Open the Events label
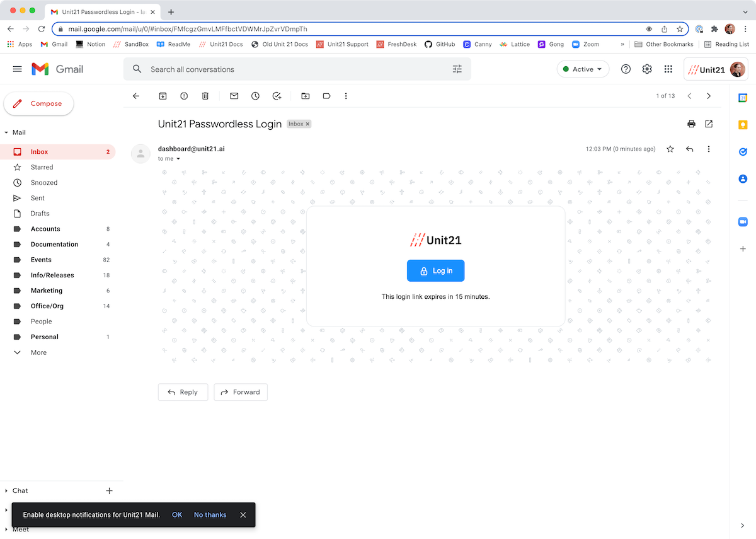The width and height of the screenshot is (756, 539). click(x=58, y=260)
